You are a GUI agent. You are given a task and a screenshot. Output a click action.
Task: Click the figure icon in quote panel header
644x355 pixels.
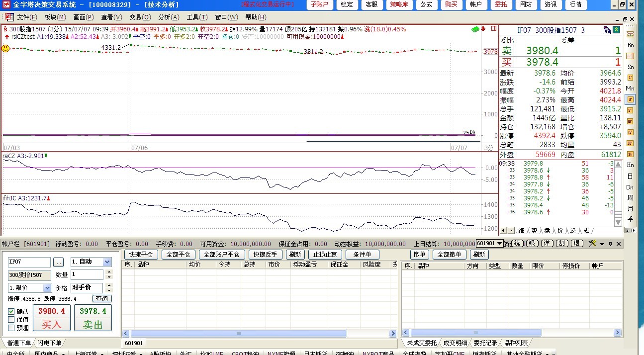(x=608, y=30)
